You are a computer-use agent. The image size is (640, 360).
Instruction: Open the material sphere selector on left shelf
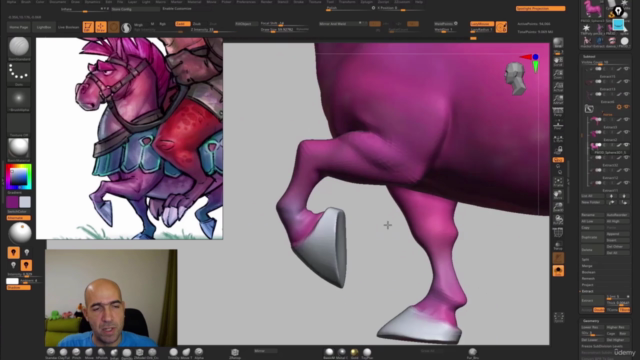click(19, 149)
